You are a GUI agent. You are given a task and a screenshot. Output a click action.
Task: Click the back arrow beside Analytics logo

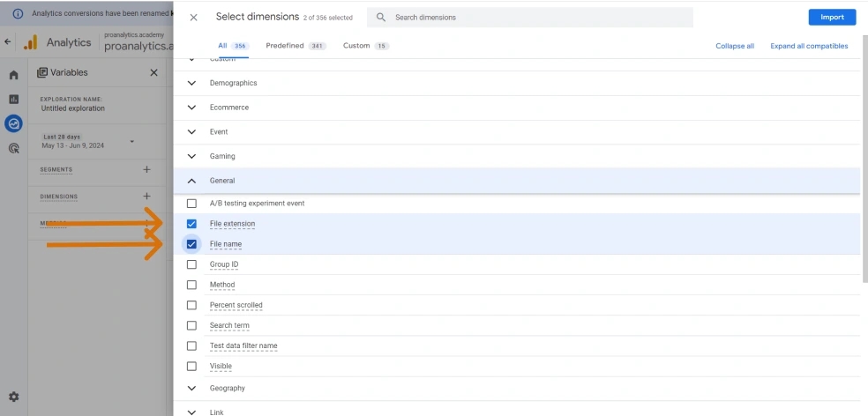click(7, 41)
